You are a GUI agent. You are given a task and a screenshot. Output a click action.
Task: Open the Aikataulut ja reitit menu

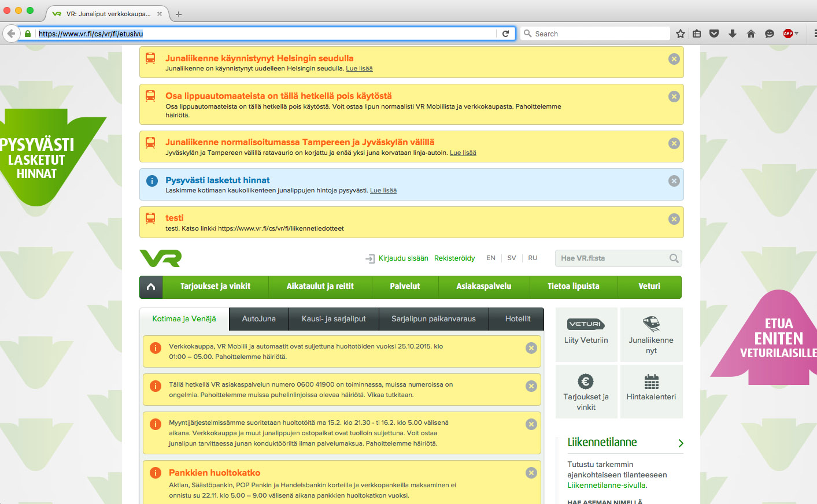pyautogui.click(x=320, y=287)
